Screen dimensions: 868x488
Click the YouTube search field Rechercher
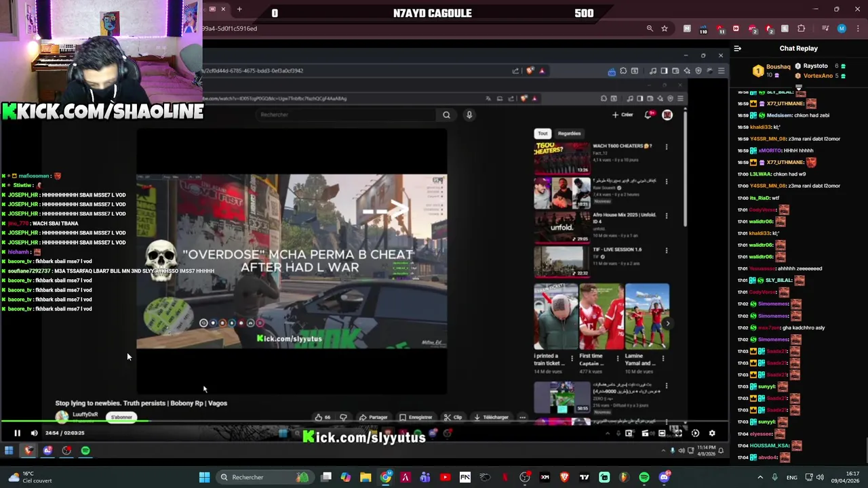tap(346, 115)
